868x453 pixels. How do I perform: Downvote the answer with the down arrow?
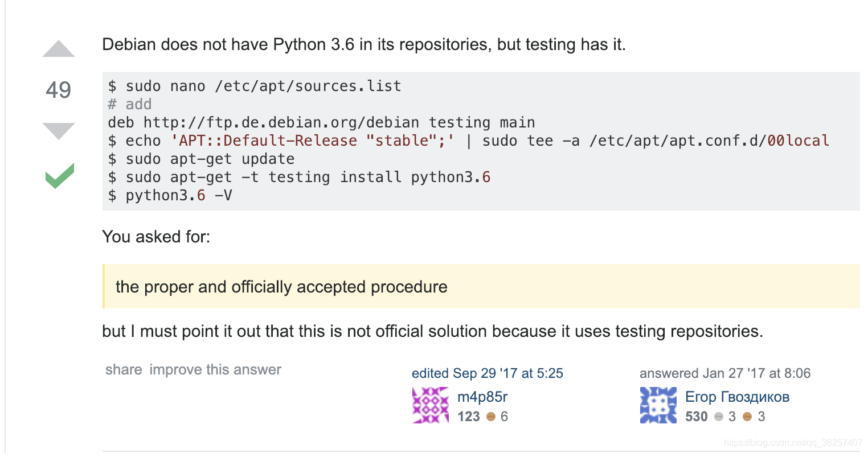point(59,131)
